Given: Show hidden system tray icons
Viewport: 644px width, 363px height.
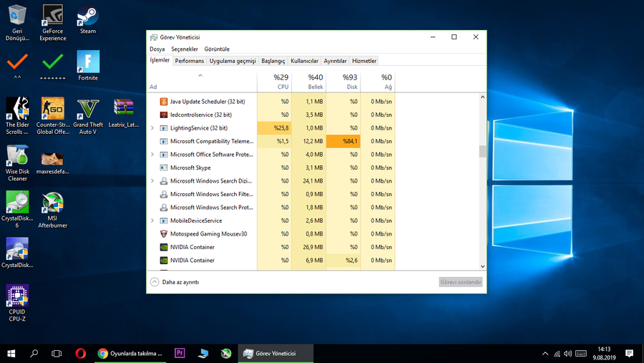Looking at the screenshot, I should coord(545,354).
